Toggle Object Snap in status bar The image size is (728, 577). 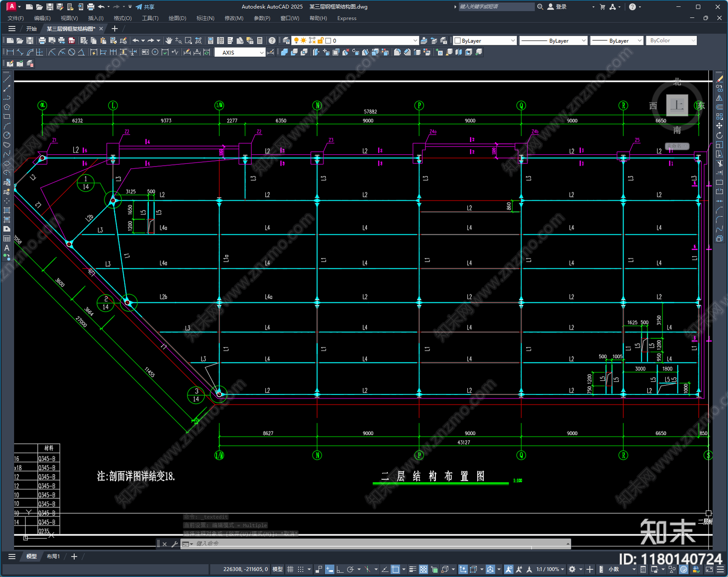tap(395, 569)
